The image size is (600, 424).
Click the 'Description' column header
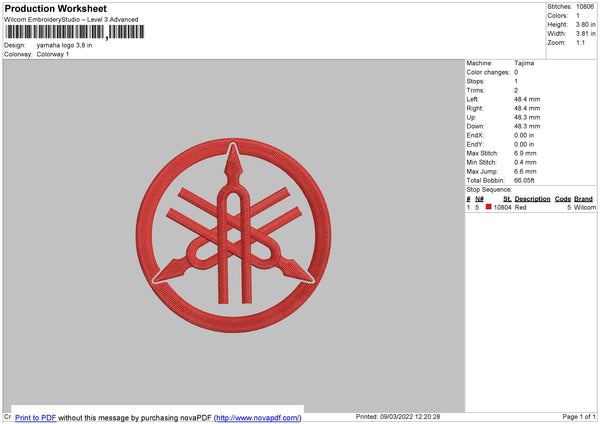pyautogui.click(x=532, y=199)
